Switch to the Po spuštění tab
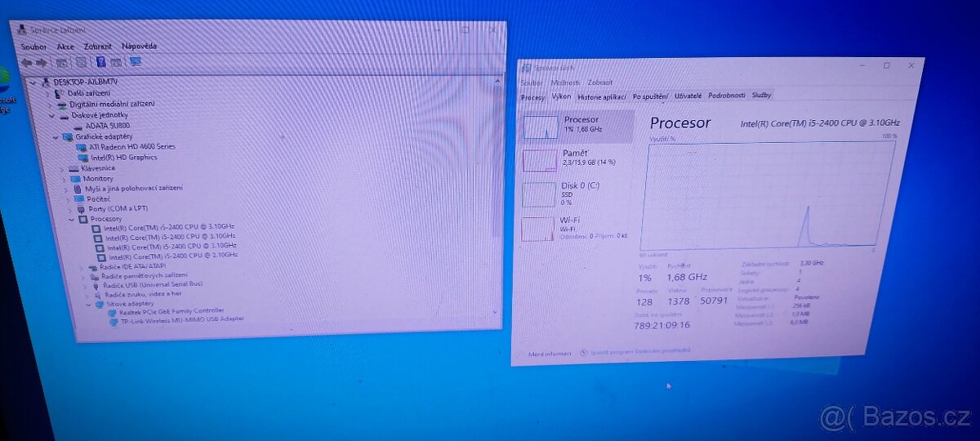 [x=651, y=96]
